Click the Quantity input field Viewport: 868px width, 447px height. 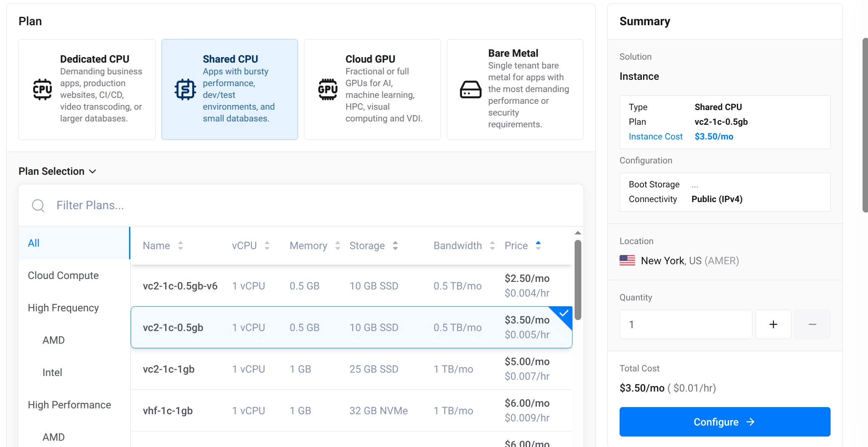686,324
